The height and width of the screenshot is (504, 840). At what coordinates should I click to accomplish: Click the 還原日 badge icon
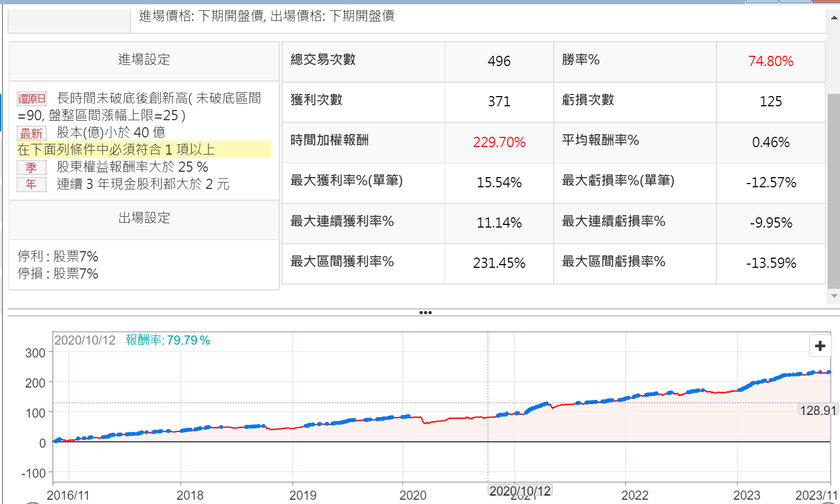[32, 99]
